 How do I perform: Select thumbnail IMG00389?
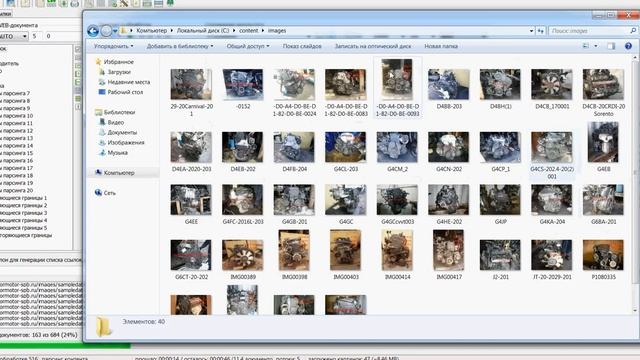click(243, 255)
